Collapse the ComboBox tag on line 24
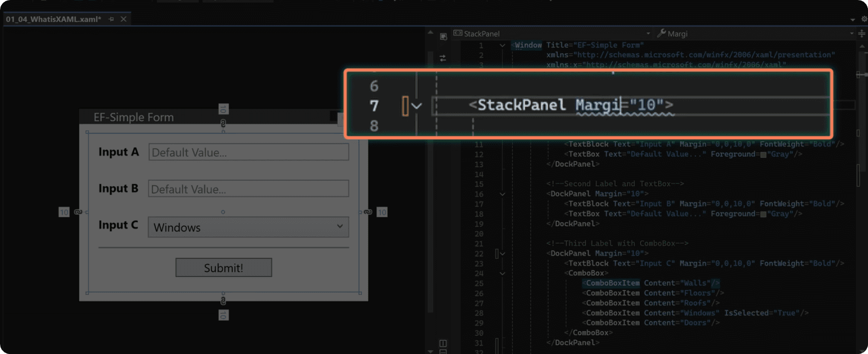The height and width of the screenshot is (354, 868). (503, 273)
